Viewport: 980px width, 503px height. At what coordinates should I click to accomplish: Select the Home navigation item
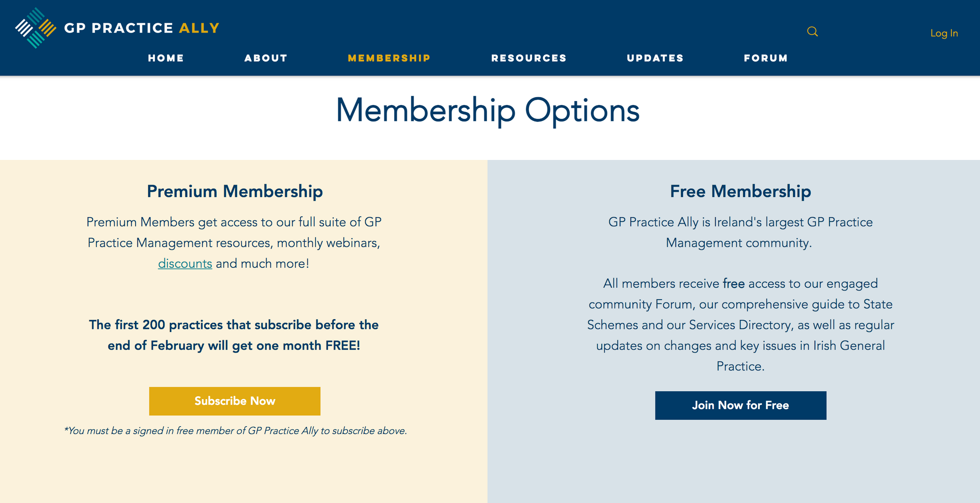tap(165, 58)
